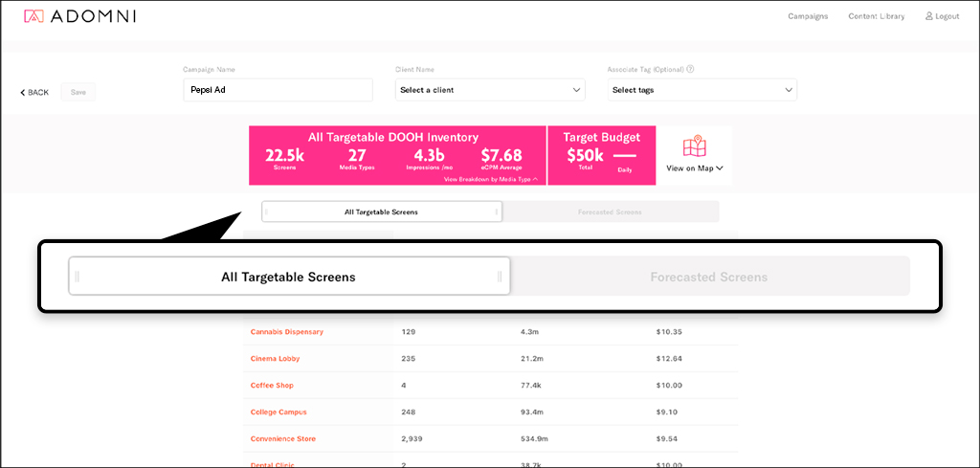Open the Select tags dropdown
This screenshot has width=980, height=468.
pos(702,90)
